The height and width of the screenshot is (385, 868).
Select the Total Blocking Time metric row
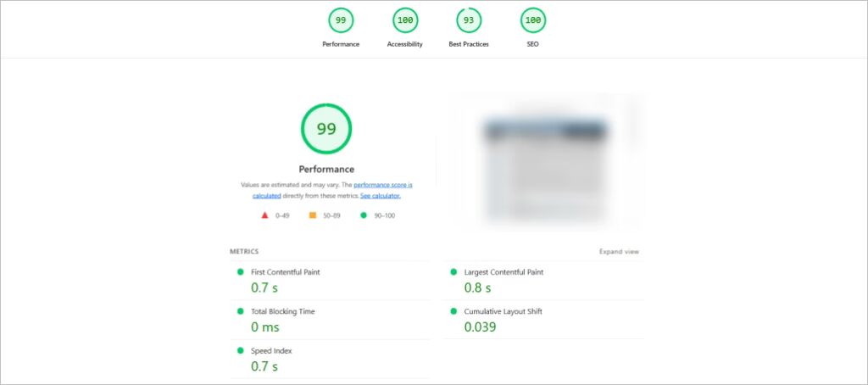(282, 311)
